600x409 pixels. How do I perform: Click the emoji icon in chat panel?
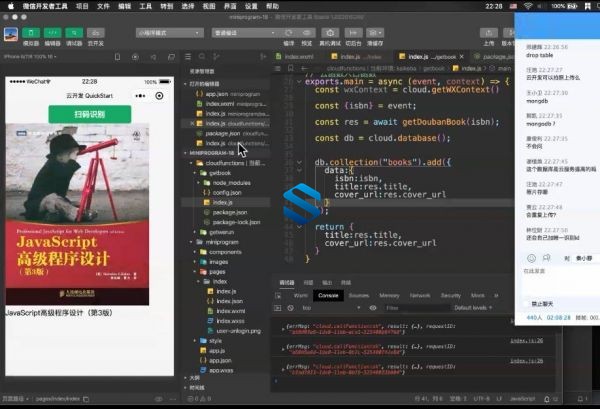click(532, 258)
